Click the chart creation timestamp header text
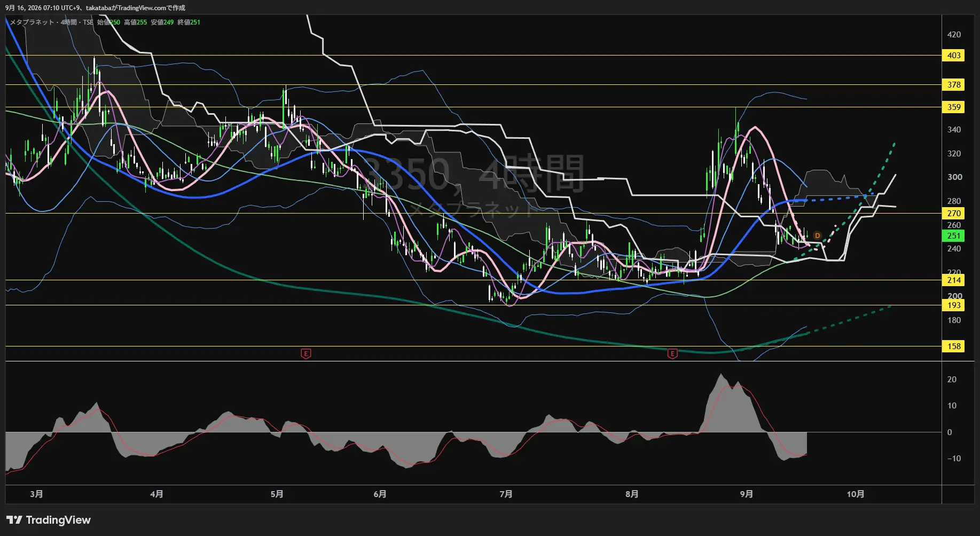Viewport: 980px width, 536px height. point(95,8)
